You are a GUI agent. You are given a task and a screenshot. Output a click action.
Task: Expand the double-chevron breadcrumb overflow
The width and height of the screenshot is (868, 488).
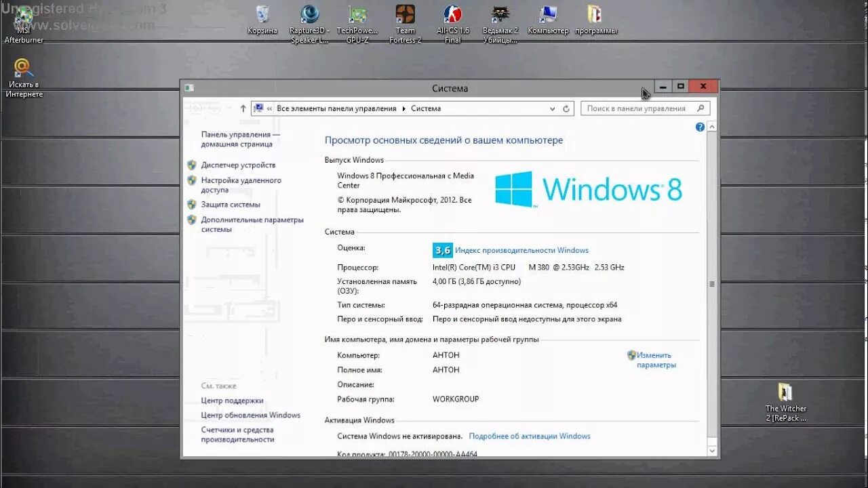(270, 108)
